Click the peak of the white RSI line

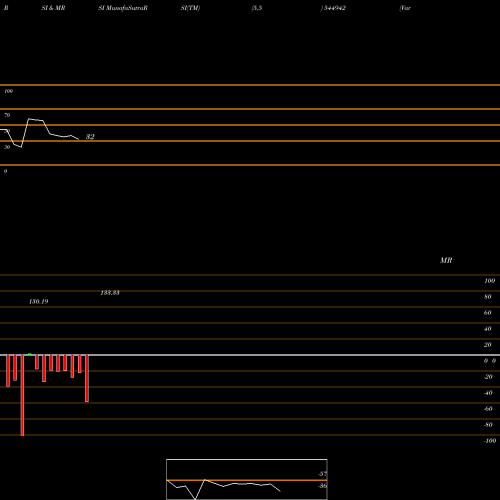click(x=29, y=119)
